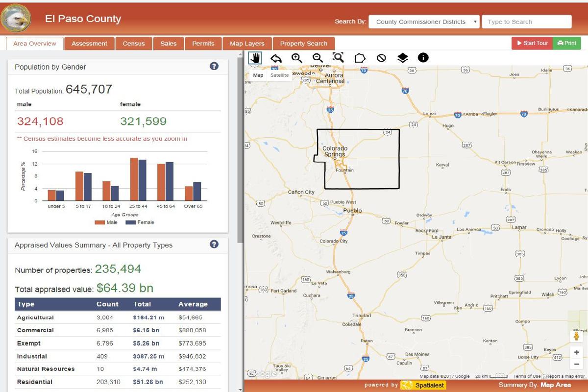Click the total population value 645,707
588x392 pixels.
click(89, 89)
